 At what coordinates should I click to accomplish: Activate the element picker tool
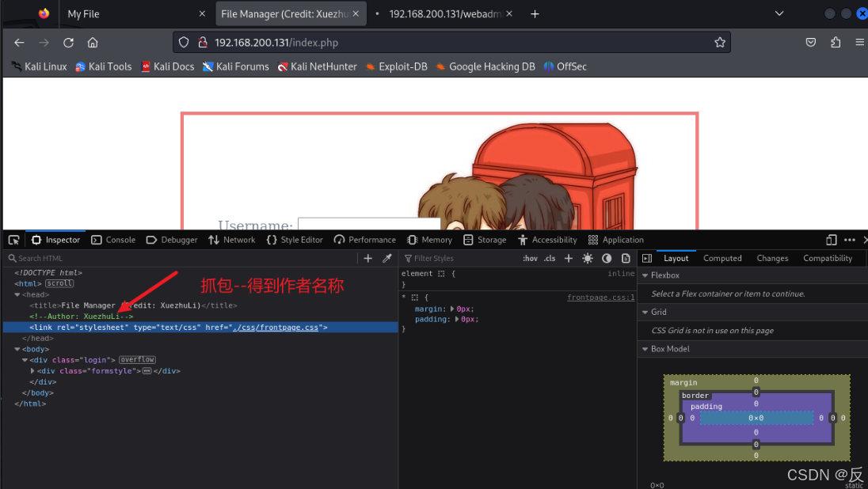[13, 240]
